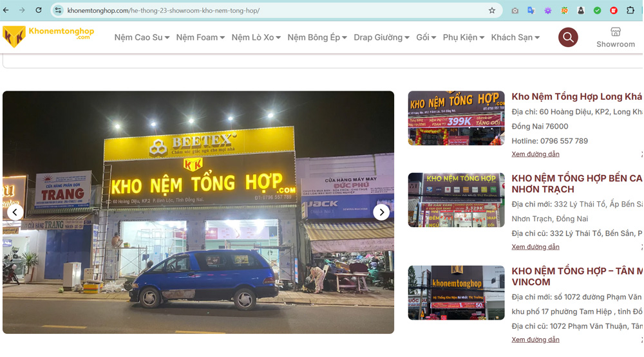Open the Showroom store icon
This screenshot has height=357, width=644.
click(615, 37)
